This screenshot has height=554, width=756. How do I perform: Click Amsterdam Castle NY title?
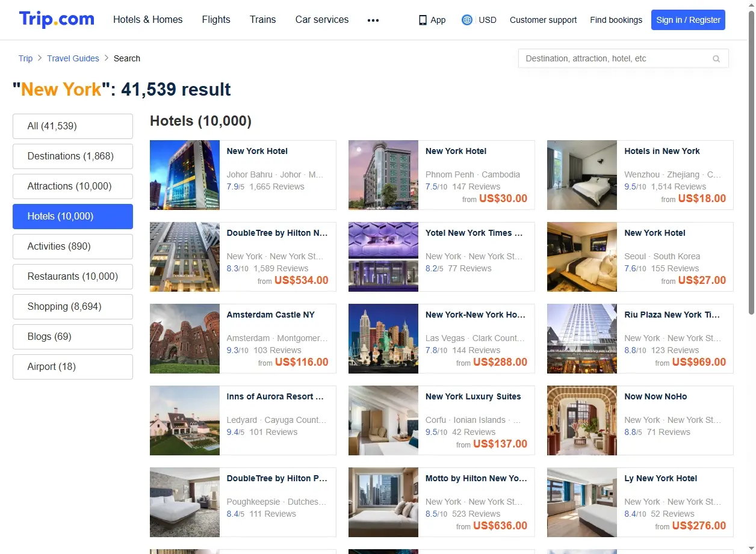(271, 315)
